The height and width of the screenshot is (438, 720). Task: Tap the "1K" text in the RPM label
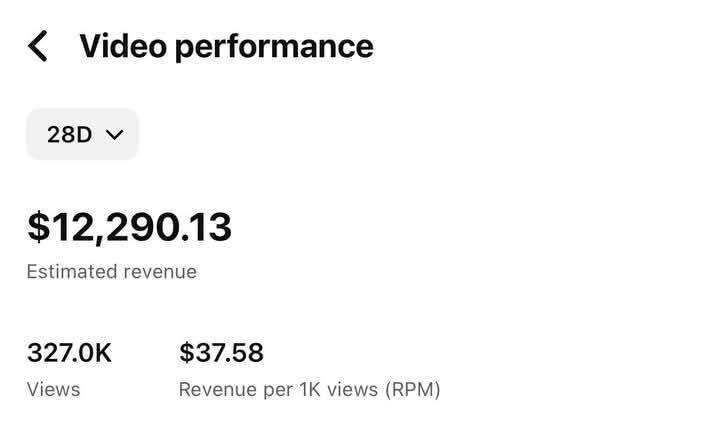pyautogui.click(x=306, y=389)
